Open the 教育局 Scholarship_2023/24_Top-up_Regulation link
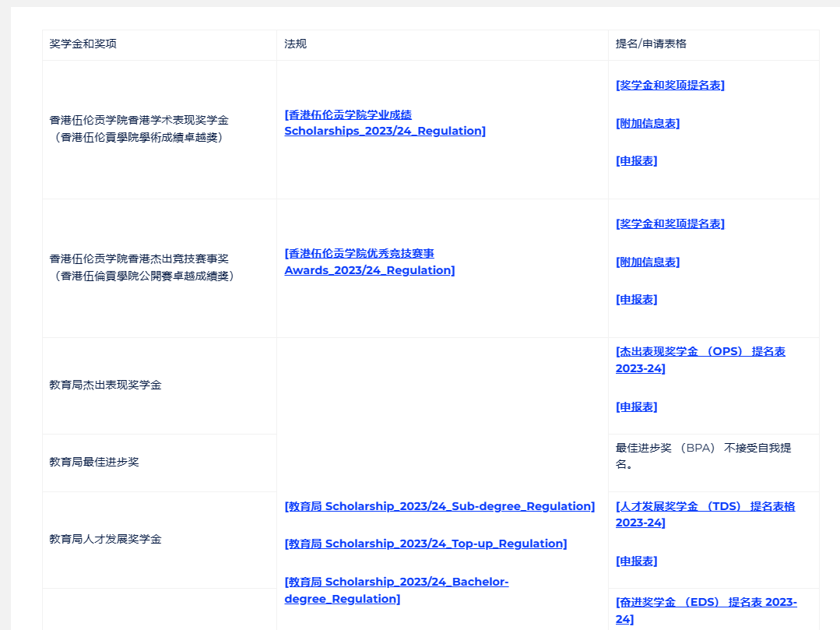Screen dimensions: 840x630 [x=426, y=544]
